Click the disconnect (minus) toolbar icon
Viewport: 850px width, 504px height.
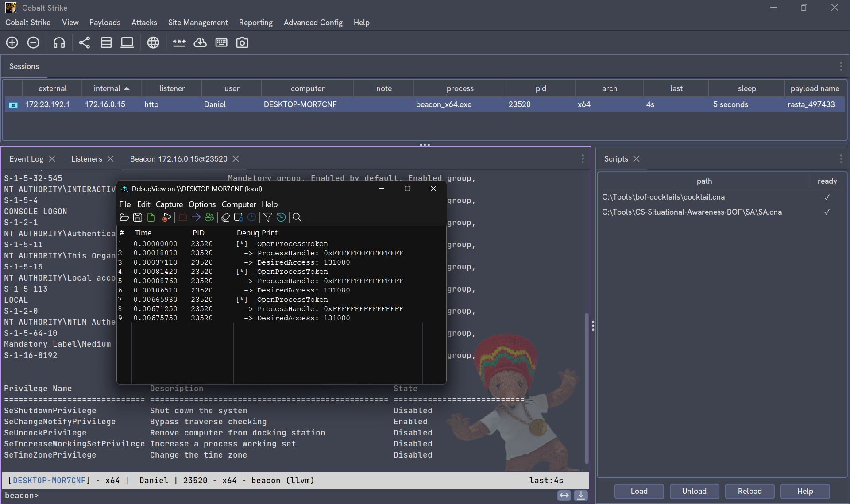click(x=33, y=42)
